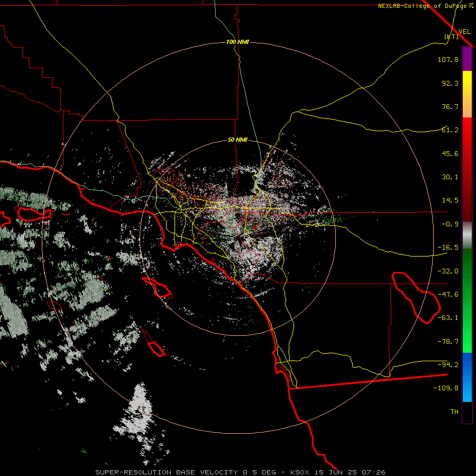Click the KSOX radar site identifier in caption
The width and height of the screenshot is (476, 476).
point(299,472)
